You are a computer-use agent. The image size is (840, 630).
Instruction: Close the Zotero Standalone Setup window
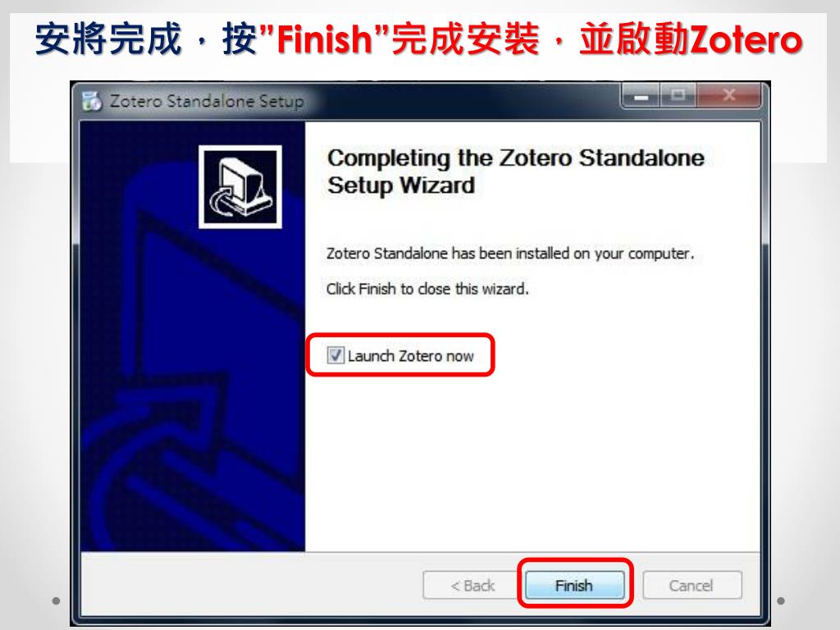(728, 97)
